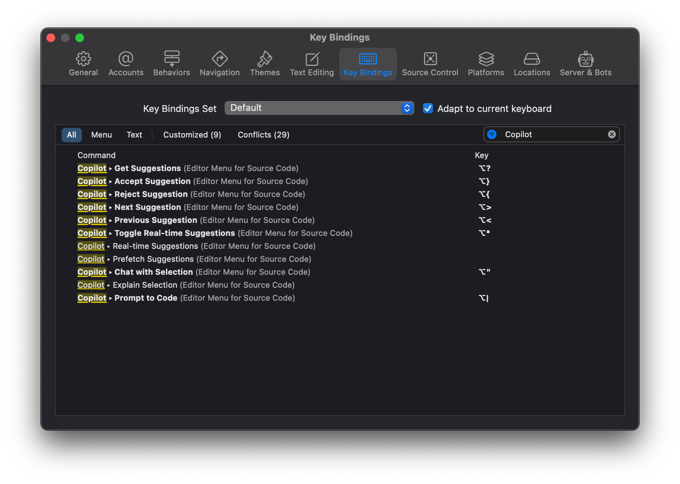Open the Platforms preferences pane
This screenshot has width=680, height=484.
tap(486, 64)
